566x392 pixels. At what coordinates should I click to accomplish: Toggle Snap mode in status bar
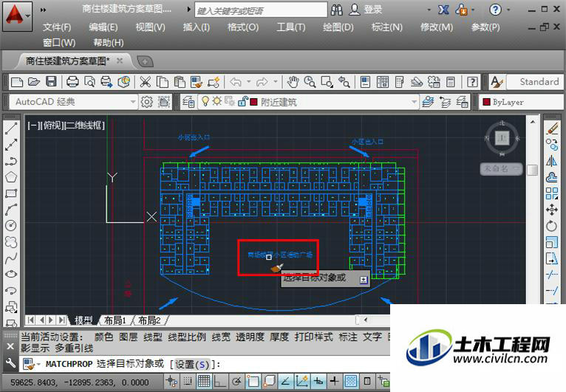188,382
